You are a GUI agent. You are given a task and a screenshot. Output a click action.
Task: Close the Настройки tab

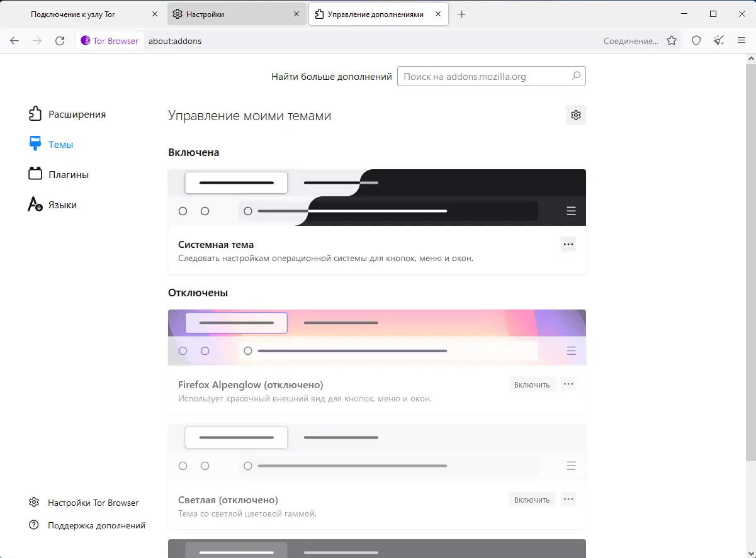point(296,14)
